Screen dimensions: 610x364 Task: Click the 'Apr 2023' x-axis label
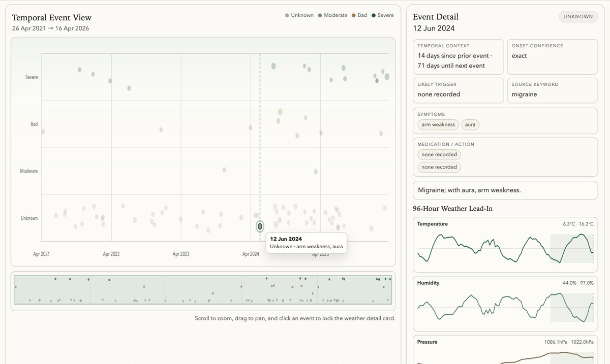click(x=181, y=254)
